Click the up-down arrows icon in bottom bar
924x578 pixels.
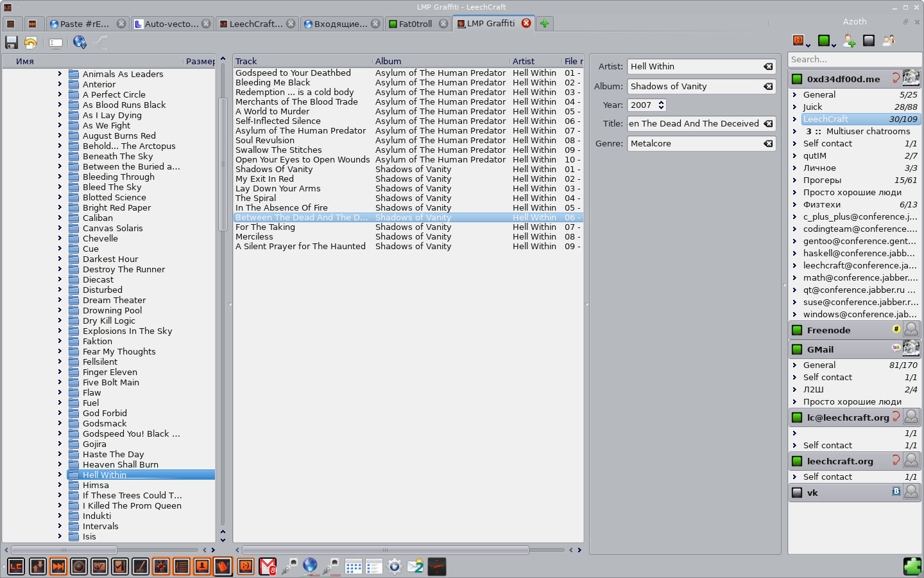pos(38,566)
